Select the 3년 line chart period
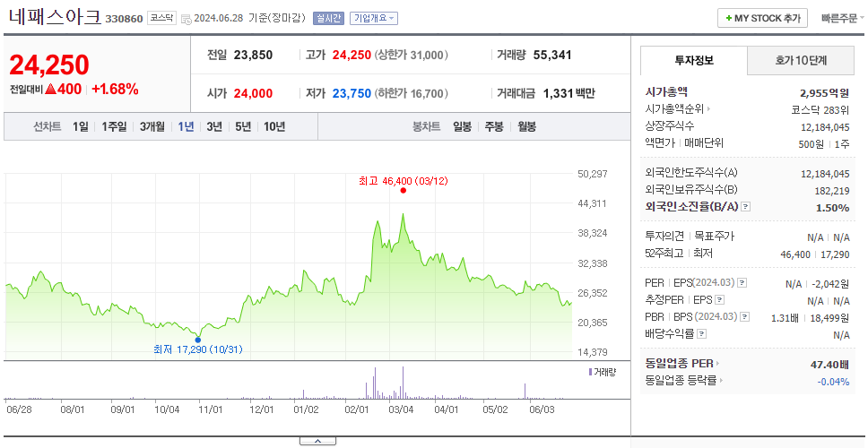This screenshot has width=868, height=448. point(214,126)
